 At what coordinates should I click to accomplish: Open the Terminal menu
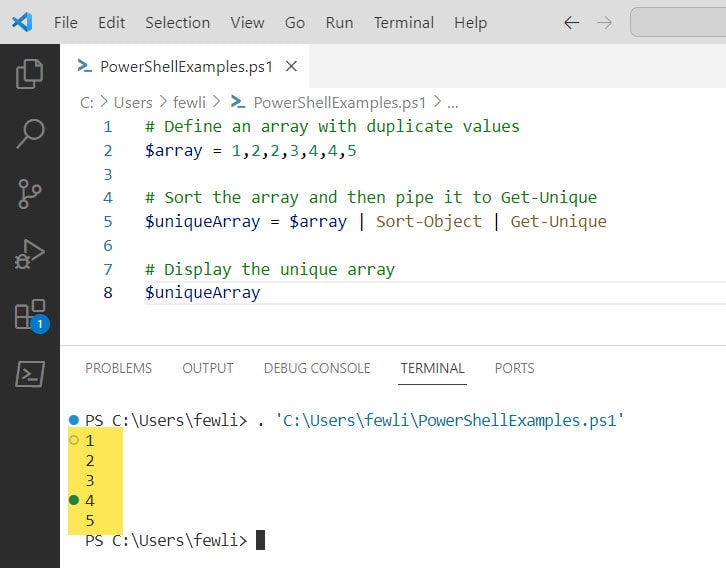(x=404, y=22)
